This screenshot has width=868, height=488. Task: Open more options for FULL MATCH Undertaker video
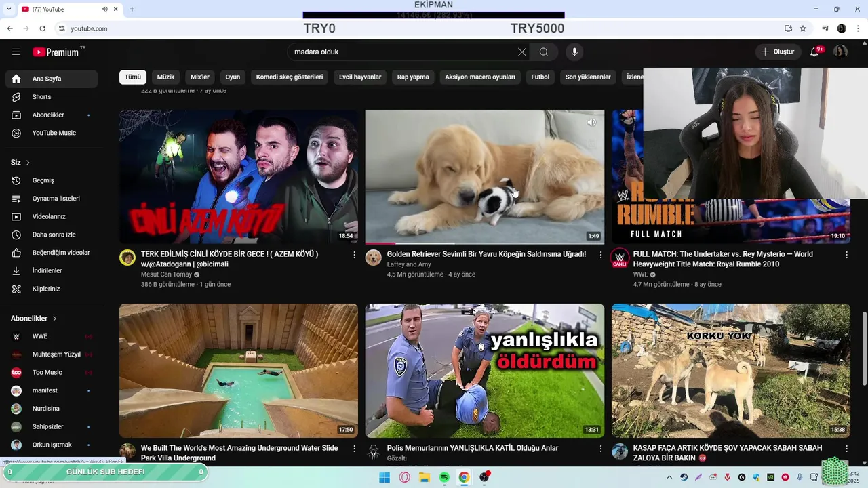846,255
